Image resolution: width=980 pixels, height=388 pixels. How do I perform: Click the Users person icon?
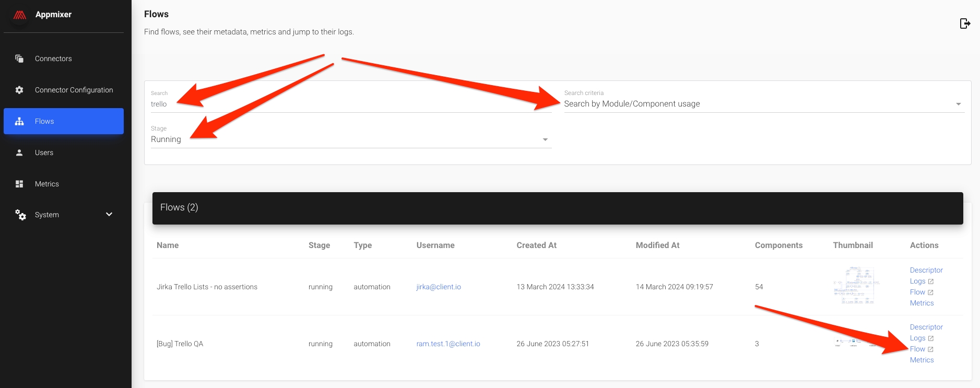tap(19, 152)
